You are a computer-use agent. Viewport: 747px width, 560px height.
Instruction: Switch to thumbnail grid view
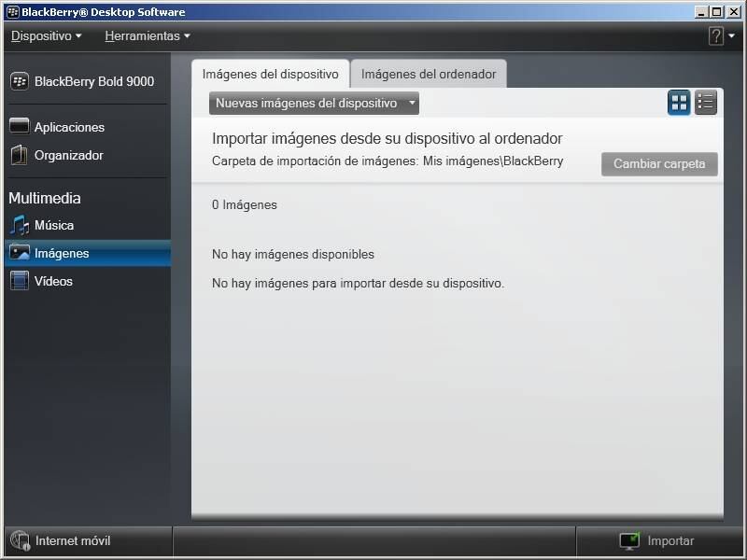coord(679,103)
